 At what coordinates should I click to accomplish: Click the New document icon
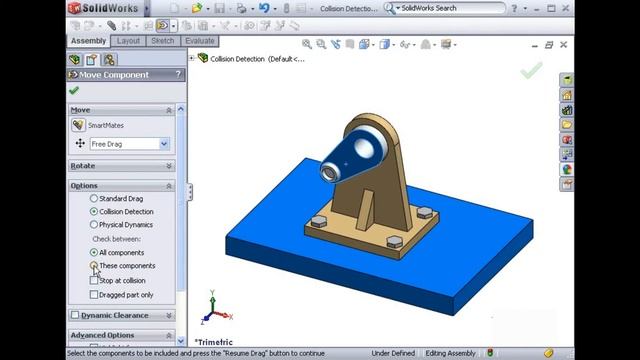174,8
